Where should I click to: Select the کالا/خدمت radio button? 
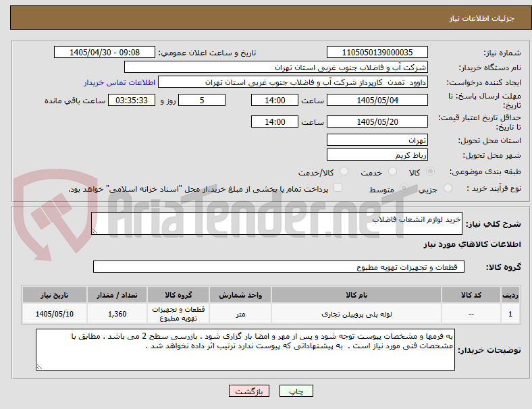[x=344, y=171]
